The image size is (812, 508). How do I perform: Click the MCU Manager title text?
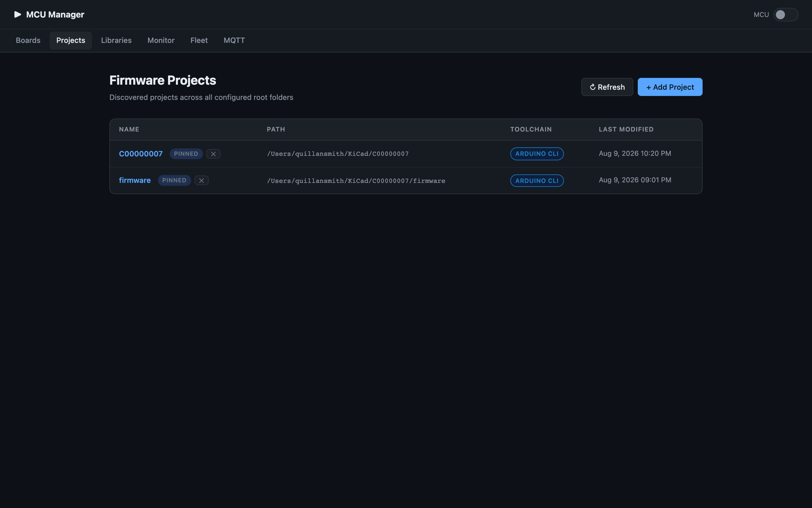(x=55, y=14)
